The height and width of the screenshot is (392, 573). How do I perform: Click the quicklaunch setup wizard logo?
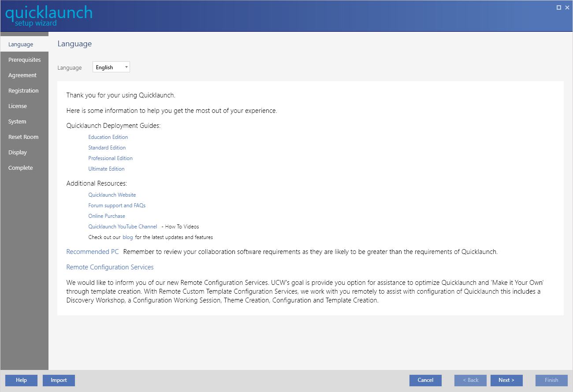tap(48, 15)
